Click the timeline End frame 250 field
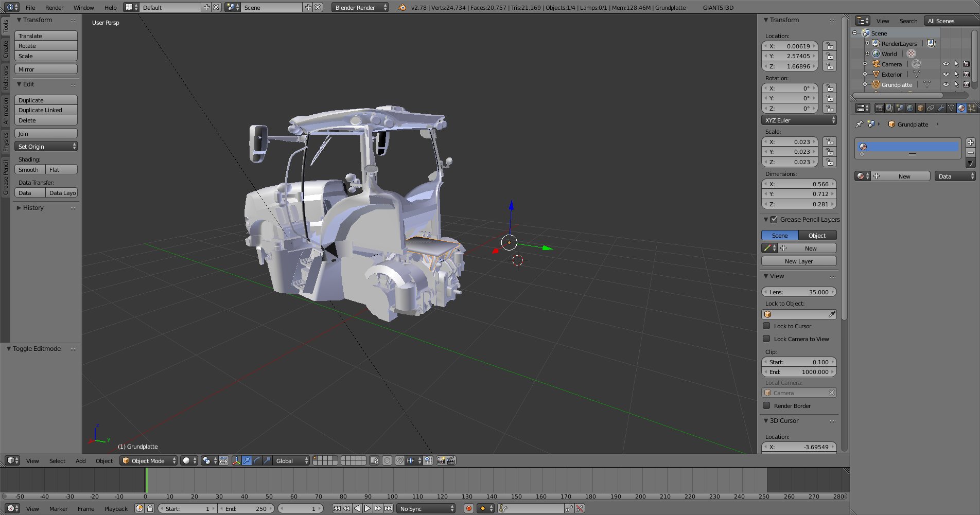Screen dimensions: 980x515 click(x=247, y=508)
